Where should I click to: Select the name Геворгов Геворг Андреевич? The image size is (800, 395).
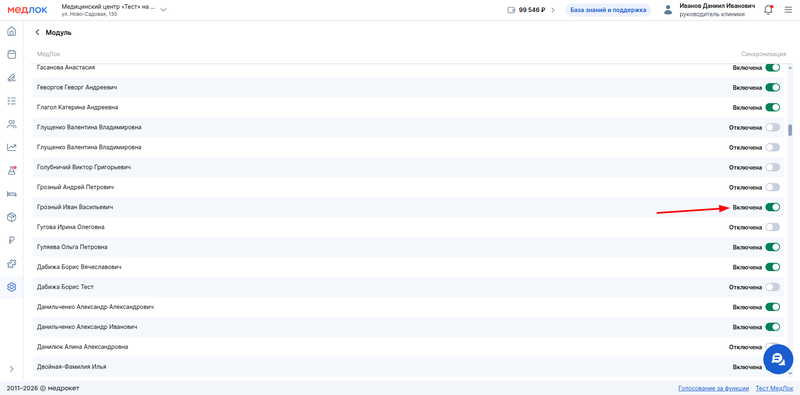[77, 87]
